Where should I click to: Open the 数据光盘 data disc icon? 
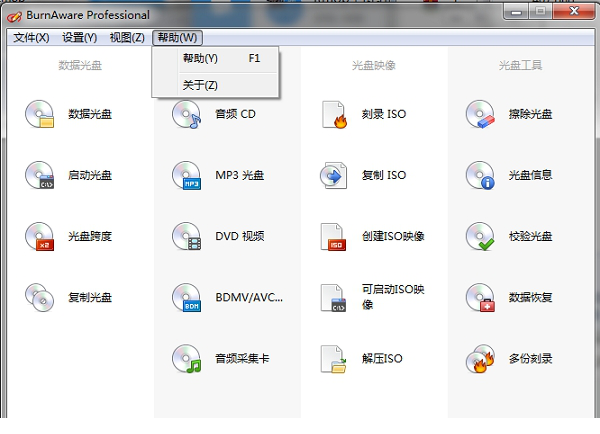(x=39, y=114)
